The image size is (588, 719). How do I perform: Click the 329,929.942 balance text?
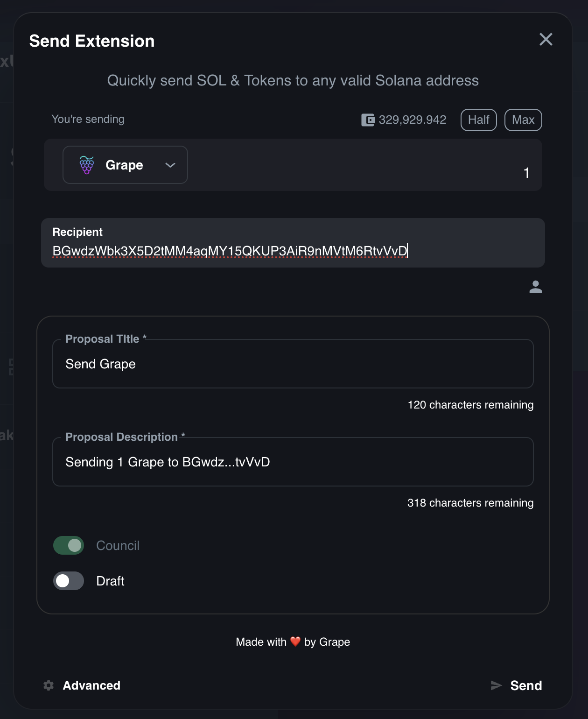pyautogui.click(x=413, y=120)
